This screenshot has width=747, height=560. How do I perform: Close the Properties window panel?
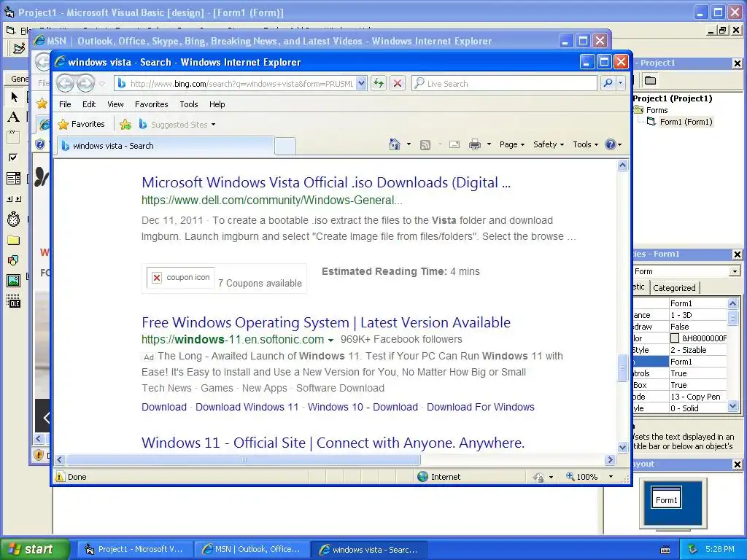737,254
